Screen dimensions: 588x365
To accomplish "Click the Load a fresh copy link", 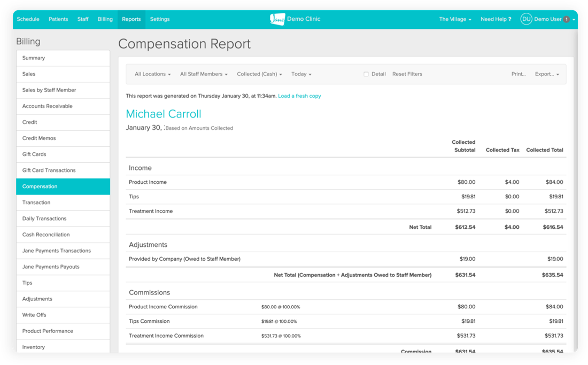I will pyautogui.click(x=299, y=96).
